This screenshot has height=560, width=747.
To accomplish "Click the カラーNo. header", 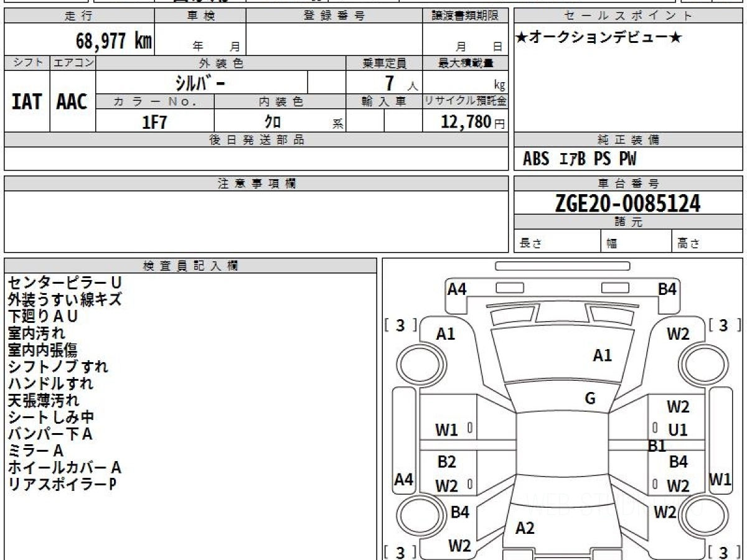I will 155,101.
